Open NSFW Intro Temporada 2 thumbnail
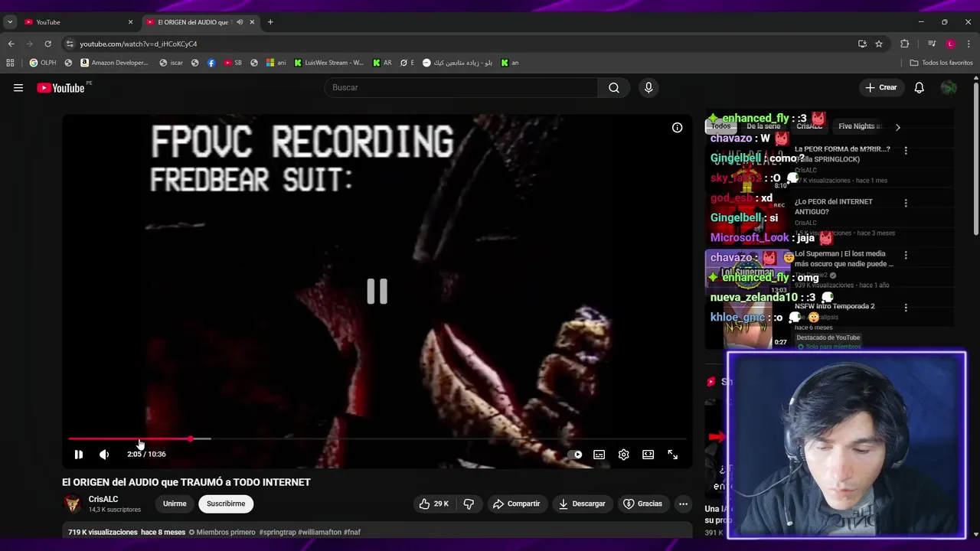This screenshot has height=551, width=980. coord(747,324)
